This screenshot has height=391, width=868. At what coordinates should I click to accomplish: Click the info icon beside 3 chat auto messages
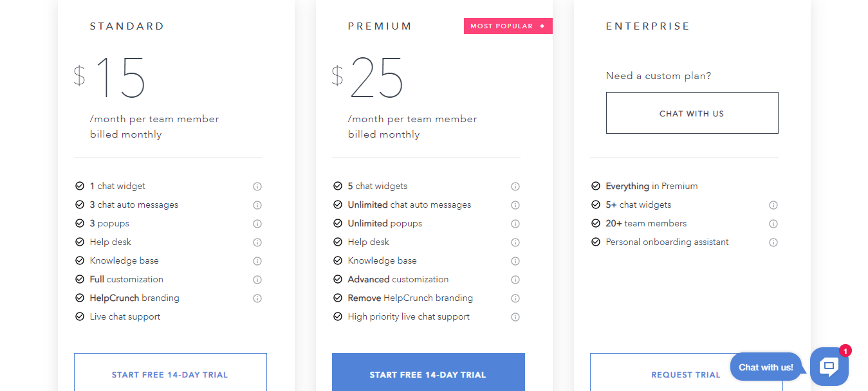click(257, 205)
